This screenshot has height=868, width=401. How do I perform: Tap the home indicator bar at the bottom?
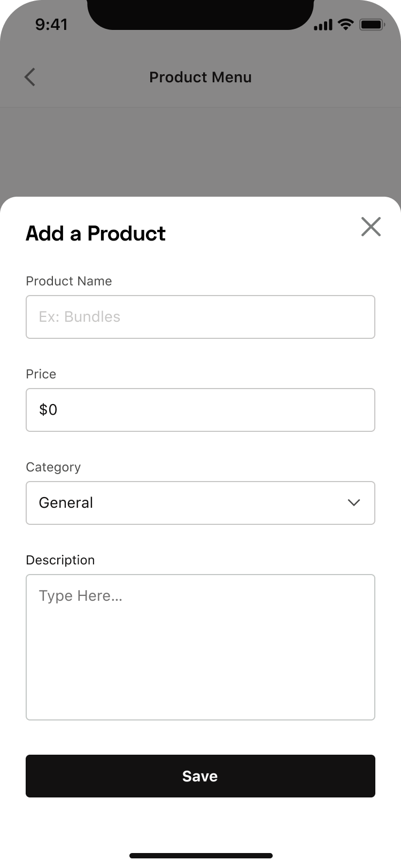click(200, 856)
